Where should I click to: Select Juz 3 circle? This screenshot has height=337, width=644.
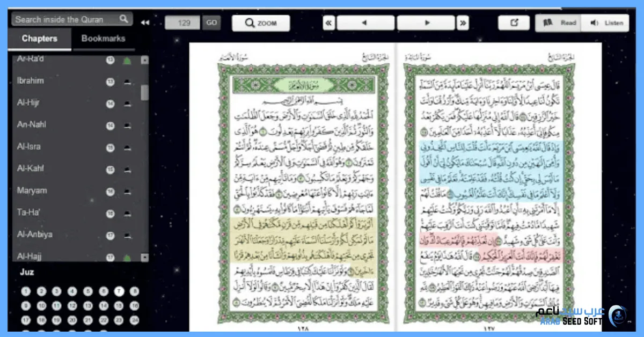(x=57, y=291)
